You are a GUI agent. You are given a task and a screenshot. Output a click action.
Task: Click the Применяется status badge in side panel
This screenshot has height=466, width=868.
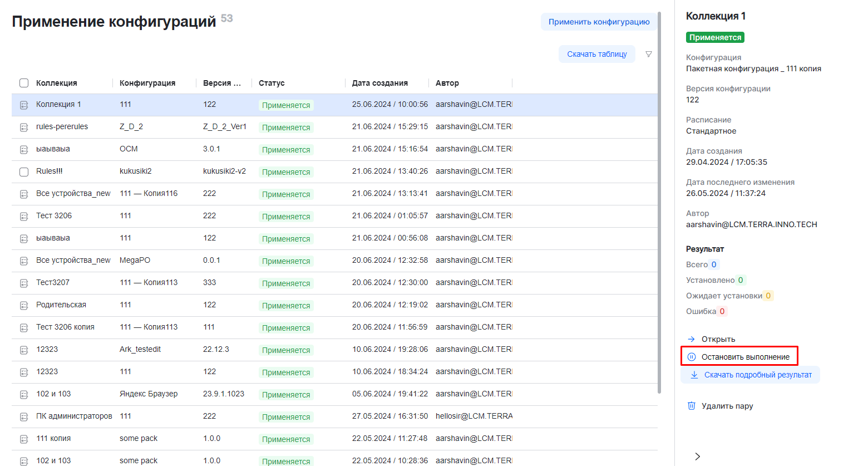point(715,37)
